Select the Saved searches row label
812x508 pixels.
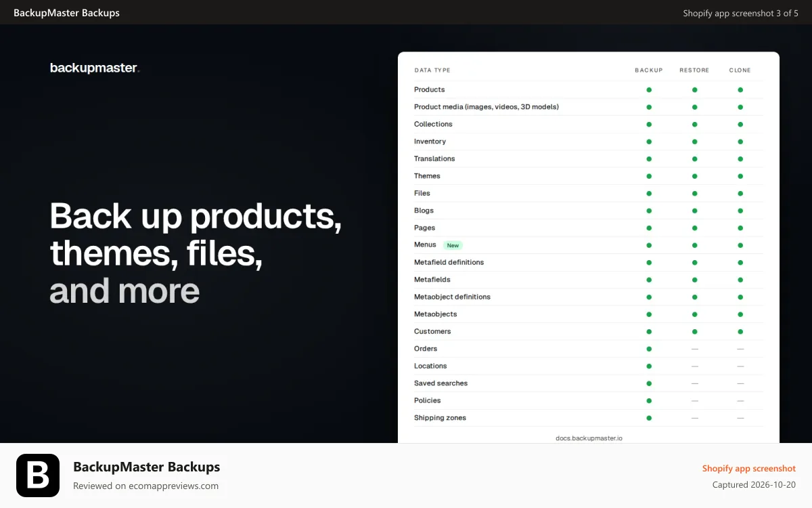pyautogui.click(x=441, y=383)
